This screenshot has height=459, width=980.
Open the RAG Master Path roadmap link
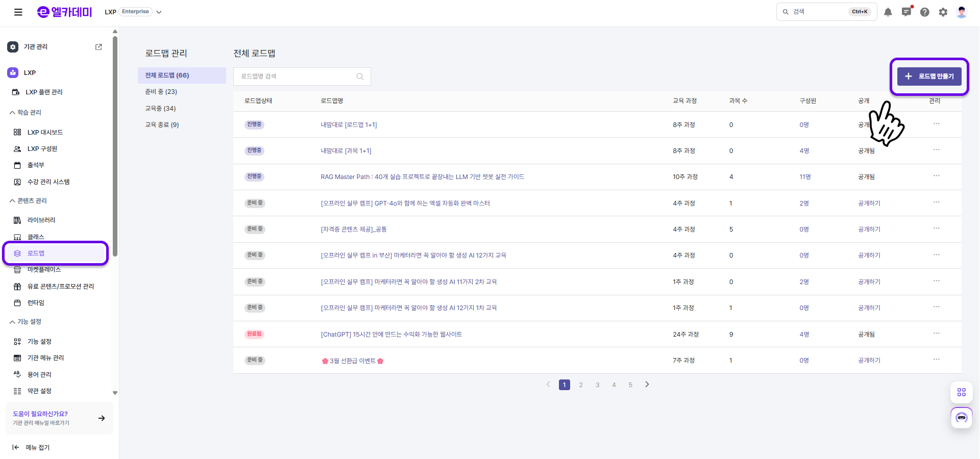pyautogui.click(x=422, y=177)
